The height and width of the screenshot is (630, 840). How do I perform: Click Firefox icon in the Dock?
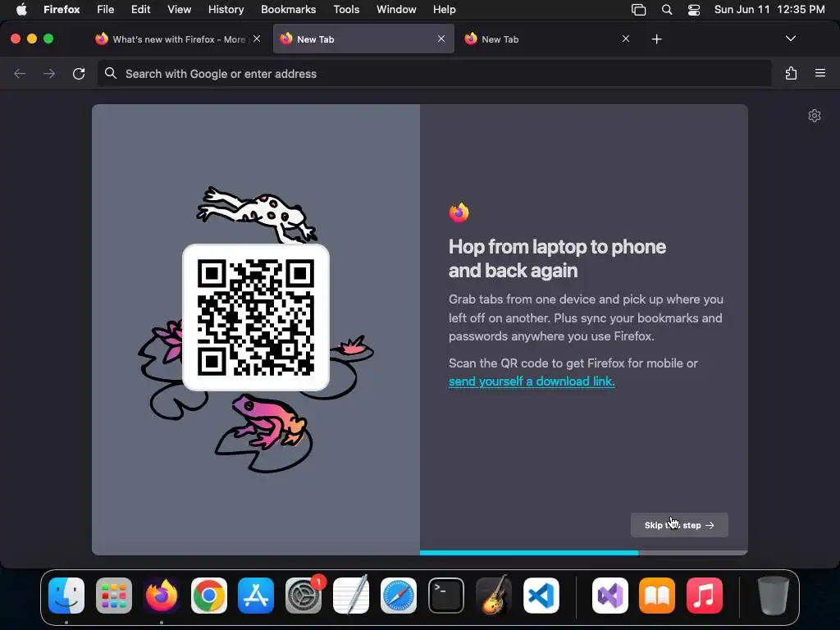click(162, 596)
